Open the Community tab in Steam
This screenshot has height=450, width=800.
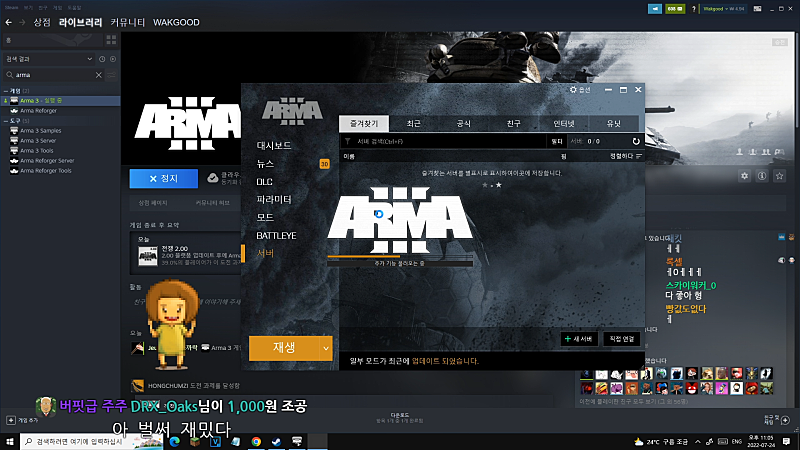point(128,22)
